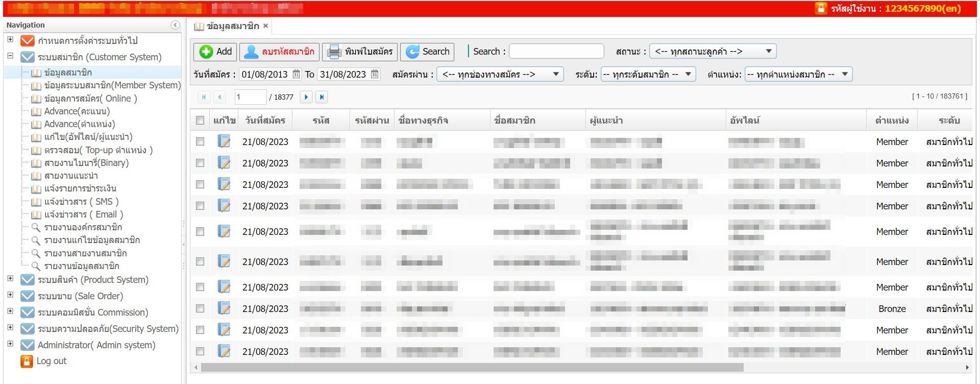Go to the next page of results
The height and width of the screenshot is (384, 980).
(x=306, y=97)
